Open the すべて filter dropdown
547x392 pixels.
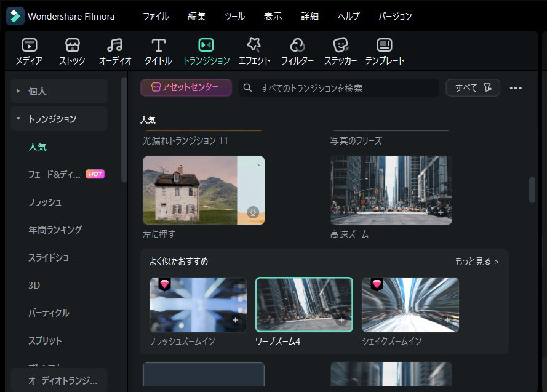click(x=472, y=87)
